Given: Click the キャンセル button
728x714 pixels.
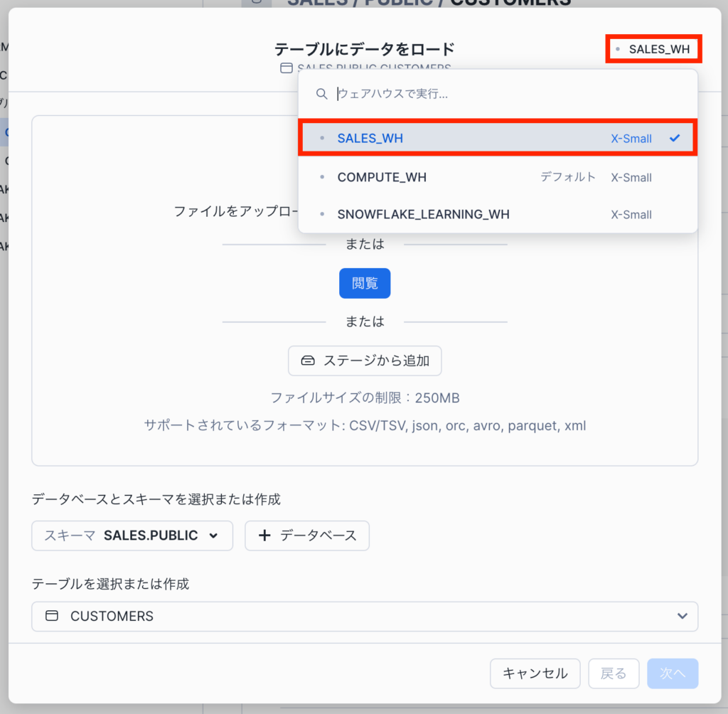Looking at the screenshot, I should click(535, 673).
